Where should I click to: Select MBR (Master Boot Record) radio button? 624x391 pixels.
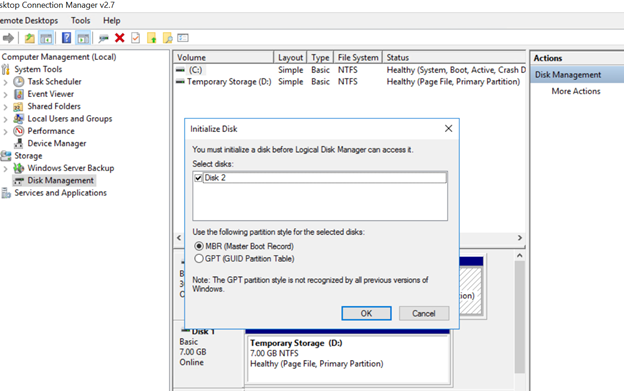199,246
